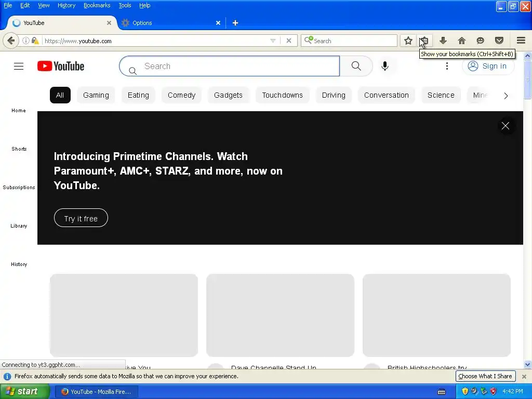This screenshot has width=532, height=399.
Task: Open the Edit menu
Action: tap(25, 5)
